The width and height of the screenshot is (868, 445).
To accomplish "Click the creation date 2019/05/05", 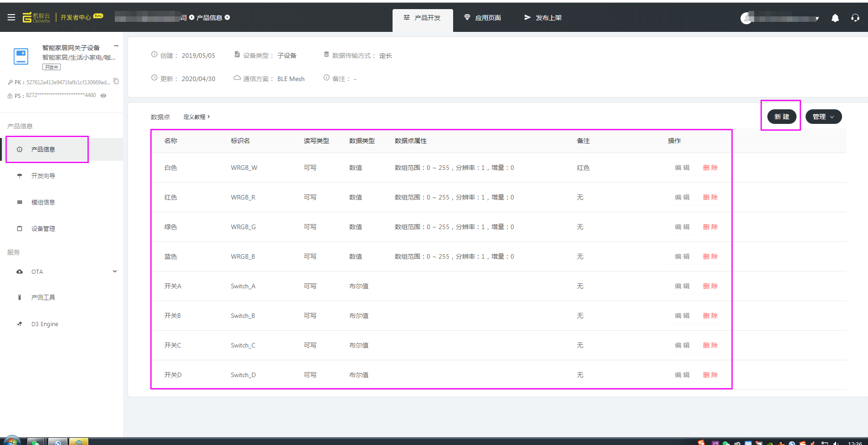I will tap(199, 56).
